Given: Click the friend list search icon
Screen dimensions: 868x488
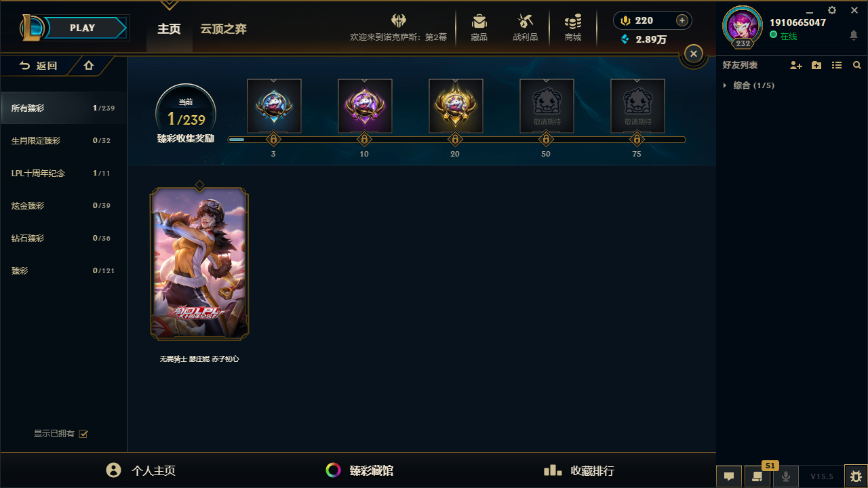Looking at the screenshot, I should (x=857, y=65).
